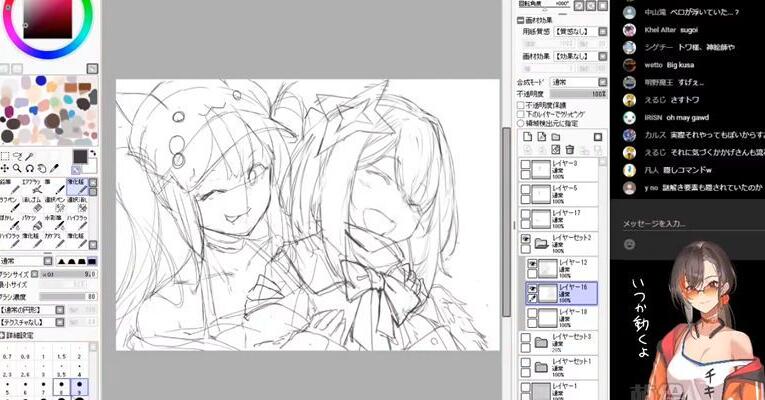The width and height of the screenshot is (765, 400).
Task: Create a new linework layer icon
Action: pyautogui.click(x=542, y=137)
